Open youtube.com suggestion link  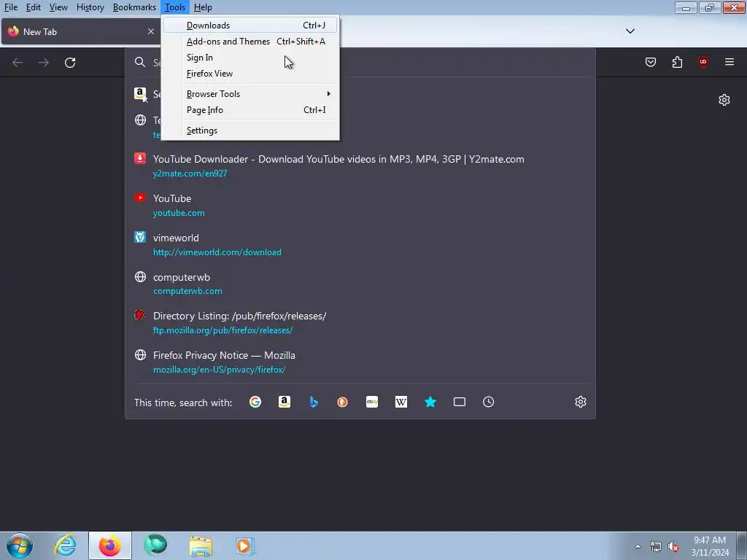point(179,213)
